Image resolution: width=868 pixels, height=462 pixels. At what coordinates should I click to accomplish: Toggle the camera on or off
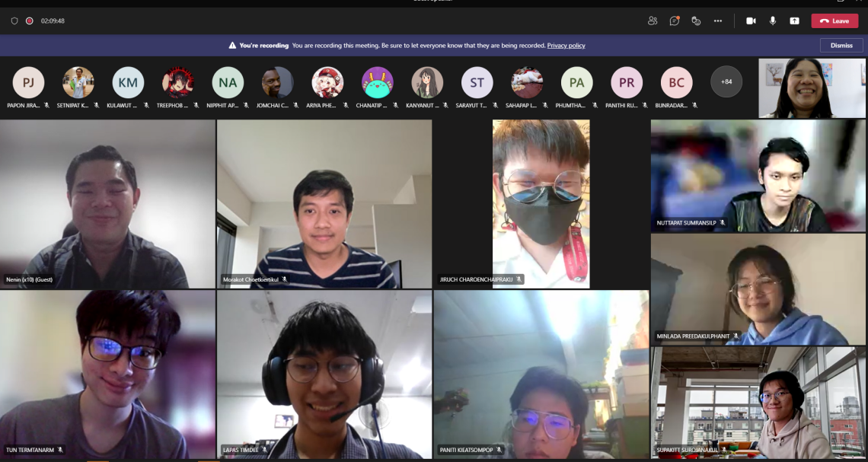click(x=751, y=21)
